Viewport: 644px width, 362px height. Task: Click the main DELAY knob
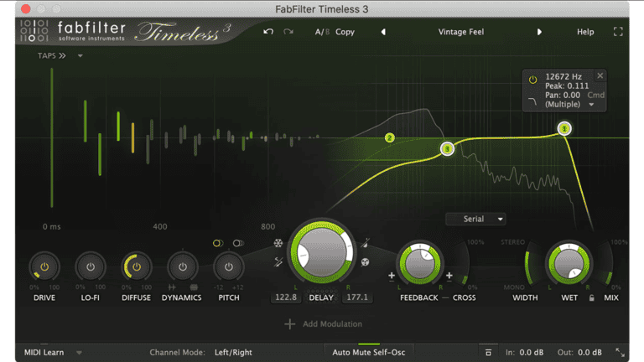[x=322, y=252]
